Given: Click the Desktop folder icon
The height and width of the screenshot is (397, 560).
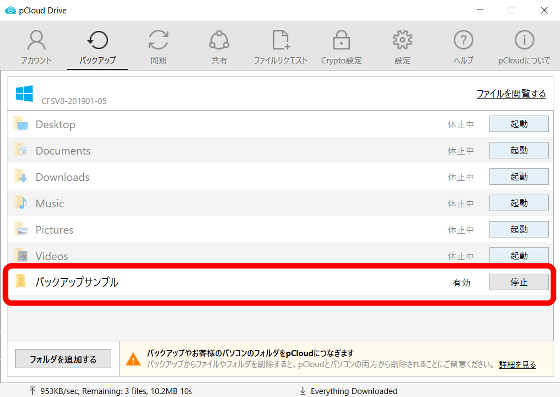Looking at the screenshot, I should coord(21,124).
